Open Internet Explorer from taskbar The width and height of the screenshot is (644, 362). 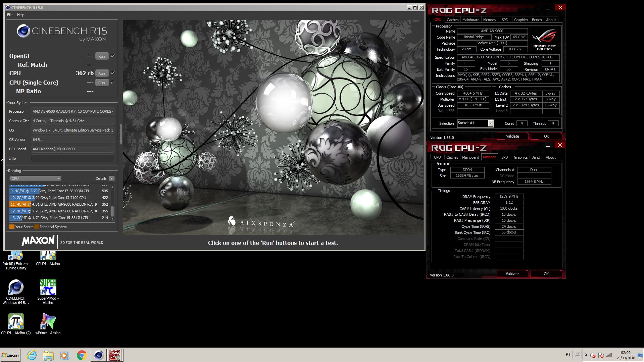click(32, 355)
